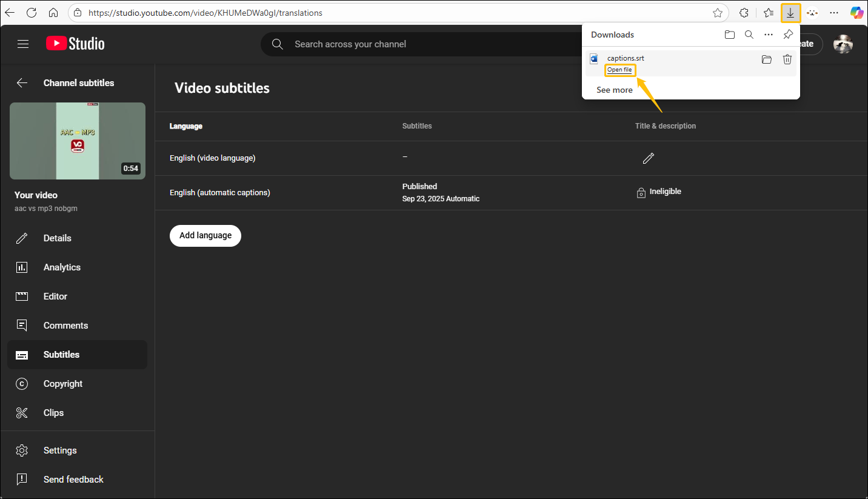Click the pencil icon to edit title & description
Viewport: 868px width, 499px height.
[648, 158]
